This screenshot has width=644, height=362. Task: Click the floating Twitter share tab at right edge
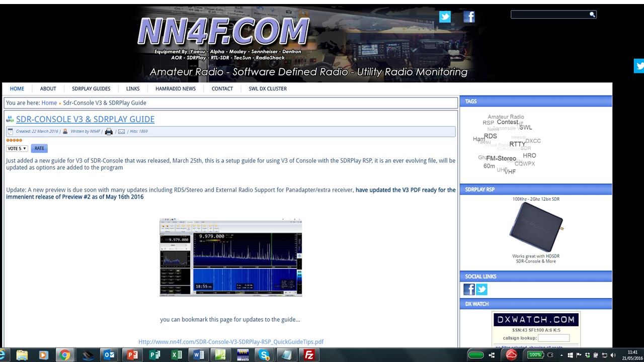pos(639,66)
